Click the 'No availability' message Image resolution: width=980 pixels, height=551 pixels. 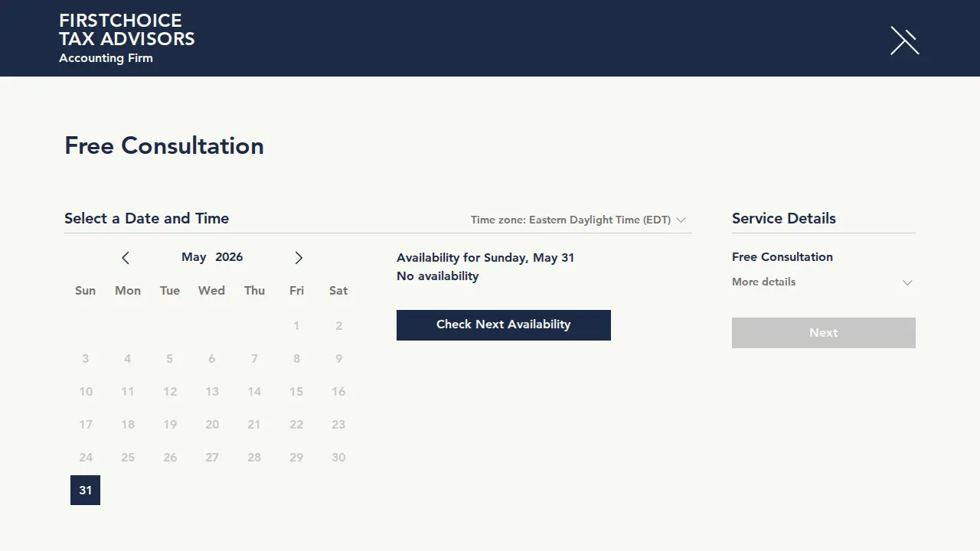[438, 276]
